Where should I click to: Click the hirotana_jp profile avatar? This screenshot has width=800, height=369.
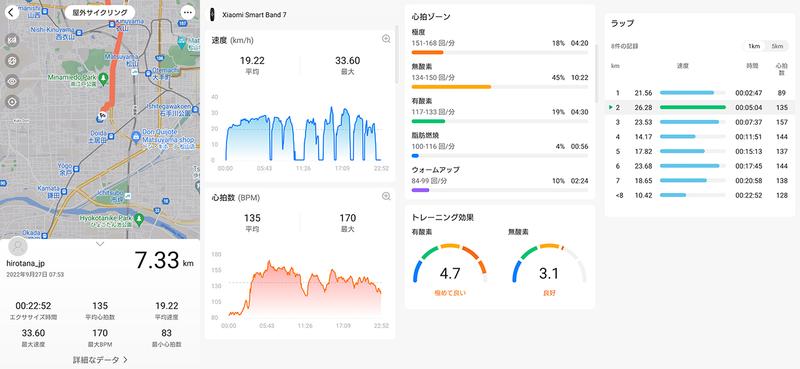pos(18,247)
